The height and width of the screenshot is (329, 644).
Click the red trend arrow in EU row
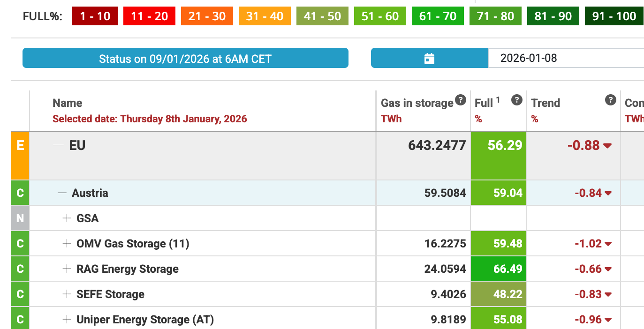click(607, 146)
